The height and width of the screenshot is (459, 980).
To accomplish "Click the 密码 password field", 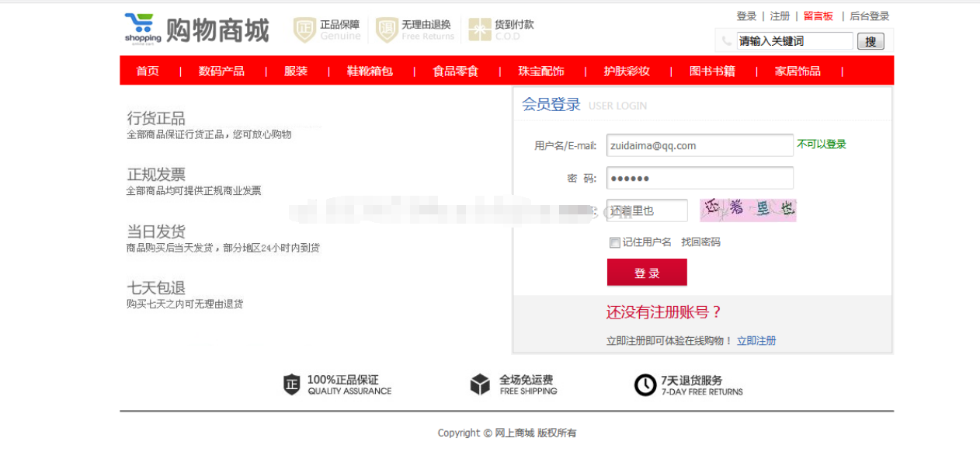I will [x=700, y=178].
